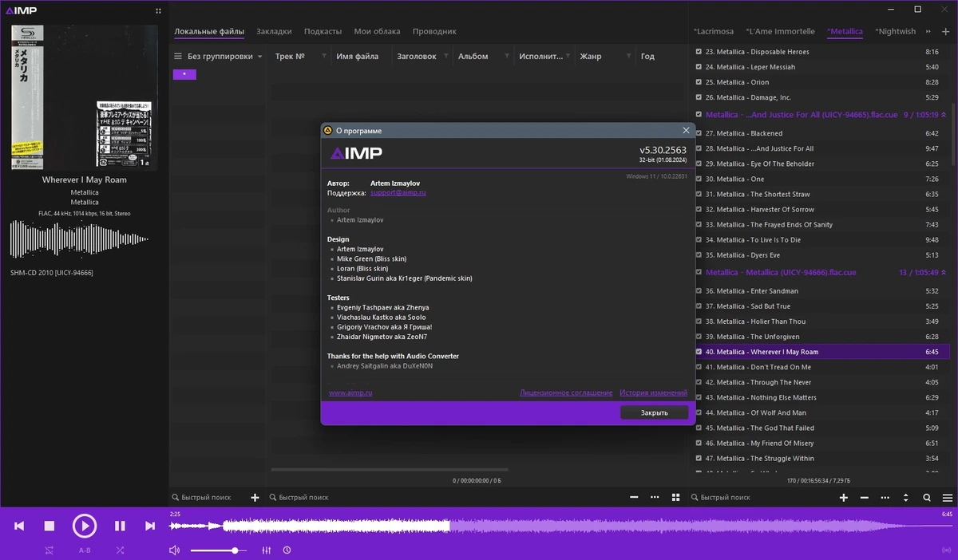Image resolution: width=958 pixels, height=560 pixels.
Task: Add a new playlist tab
Action: [947, 31]
